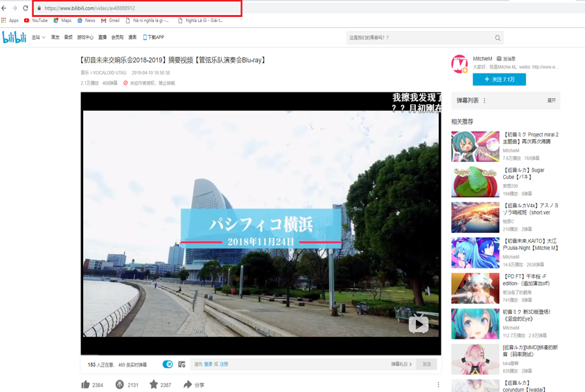Open MitchieM's profile avatar
This screenshot has width=585, height=392.
(x=460, y=63)
